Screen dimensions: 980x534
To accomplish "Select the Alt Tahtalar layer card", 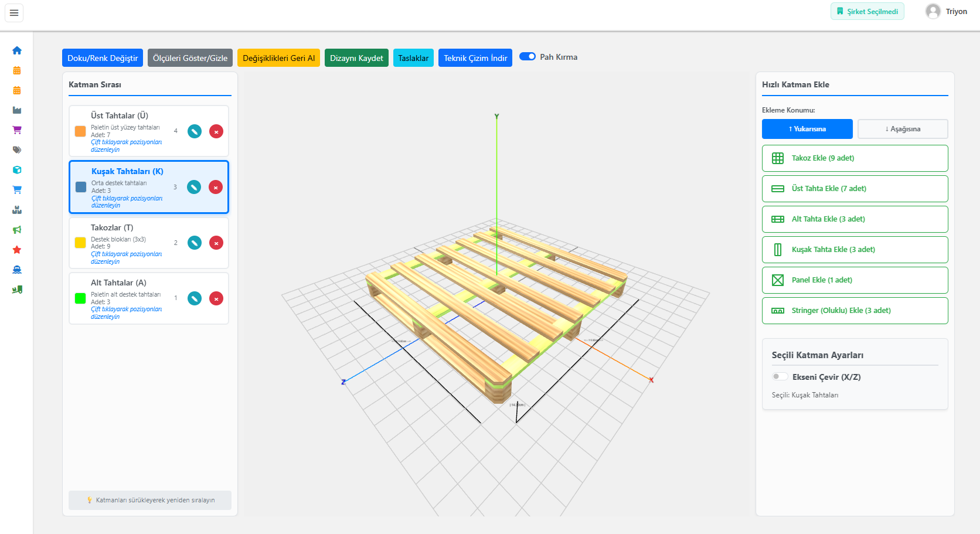I will pos(148,298).
